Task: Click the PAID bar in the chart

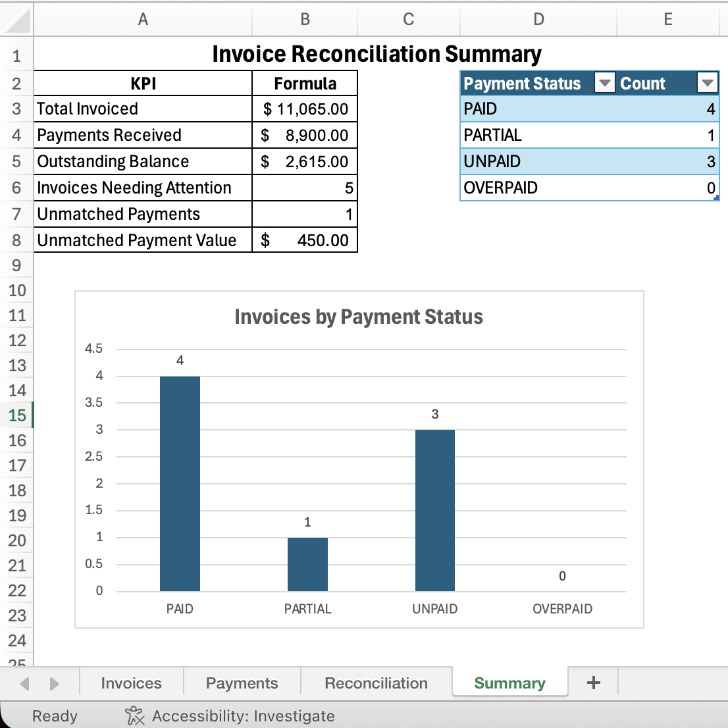Action: tap(180, 483)
